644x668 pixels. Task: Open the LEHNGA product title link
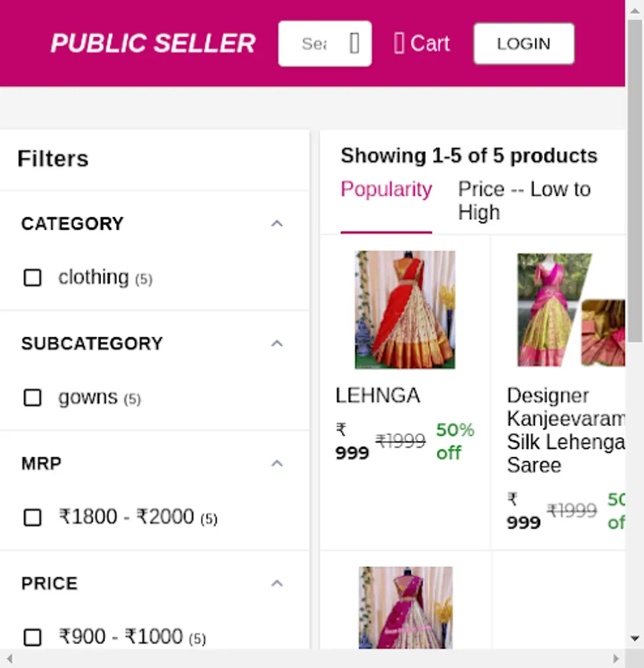click(x=378, y=396)
